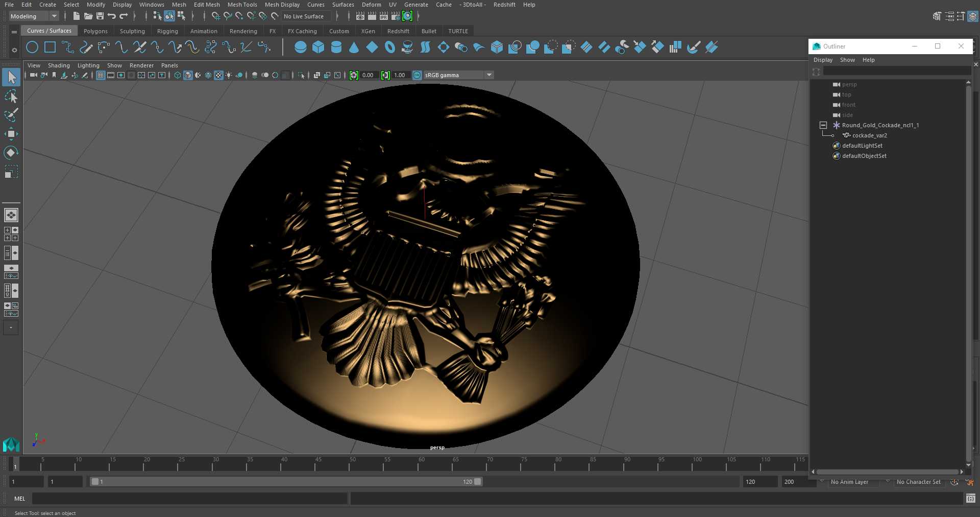
Task: Open the viewport Shading menu
Action: 59,65
